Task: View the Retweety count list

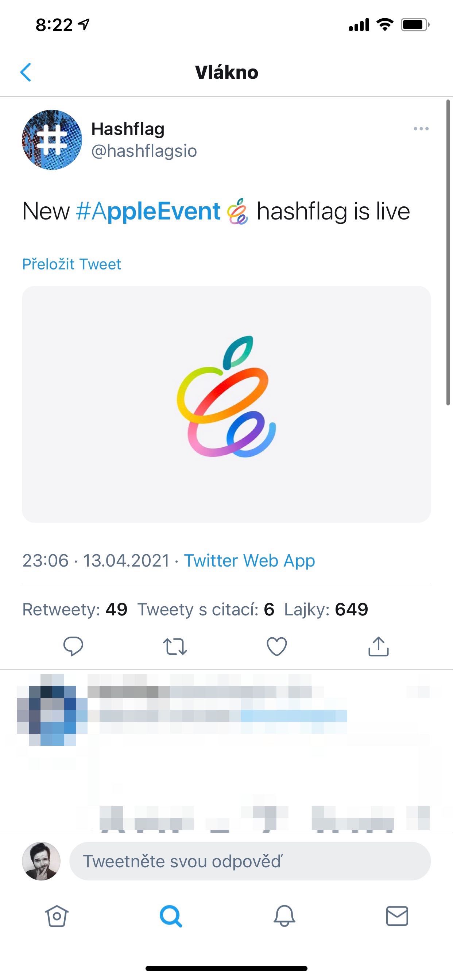Action: 75,610
